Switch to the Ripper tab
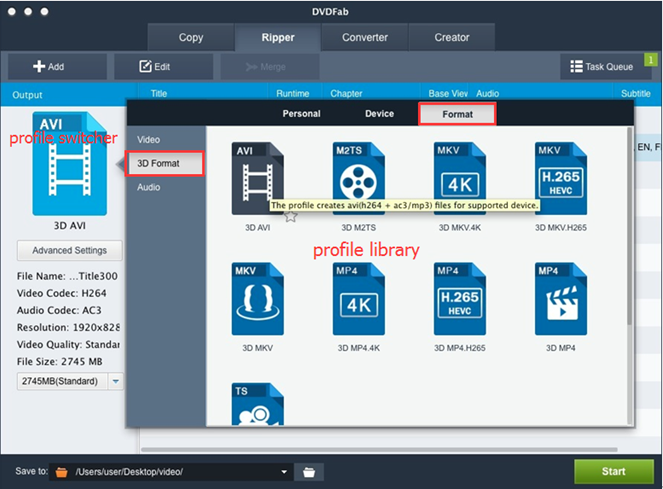This screenshot has height=489, width=663. [278, 37]
